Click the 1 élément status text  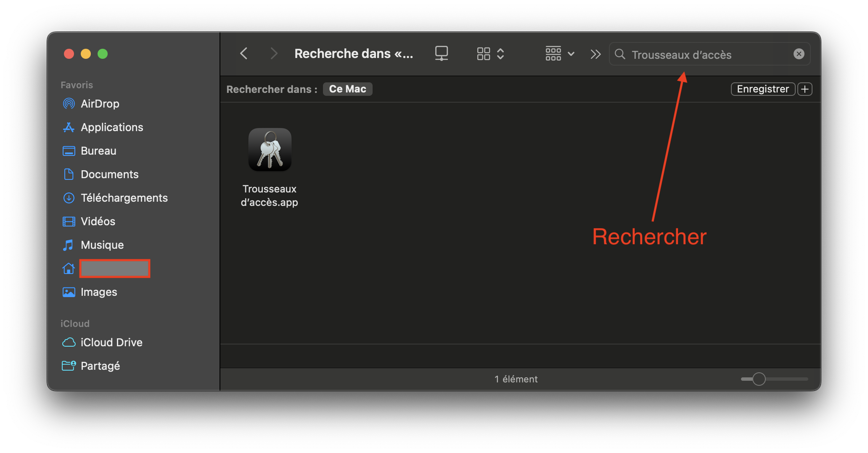click(x=516, y=379)
